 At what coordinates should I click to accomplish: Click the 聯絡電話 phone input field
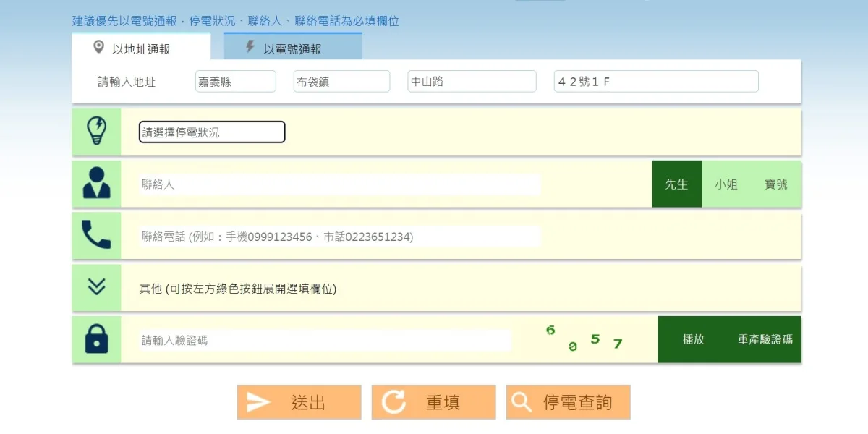[x=340, y=237]
